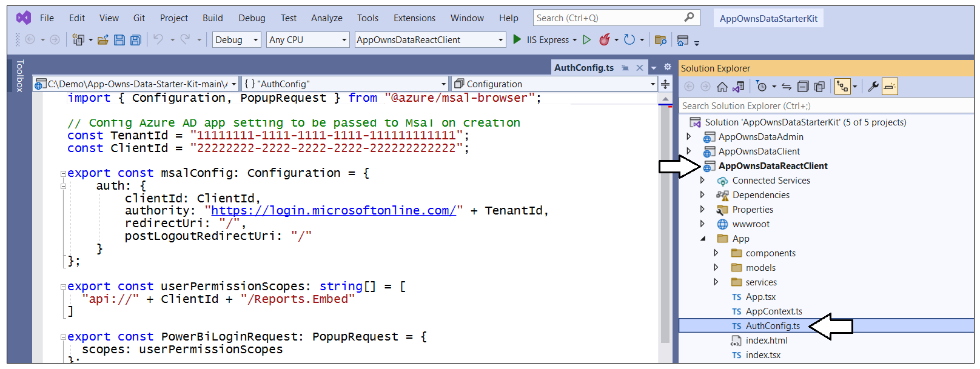
Task: Open the AppOwnsDataReactClient startup project dropdown
Action: point(501,40)
